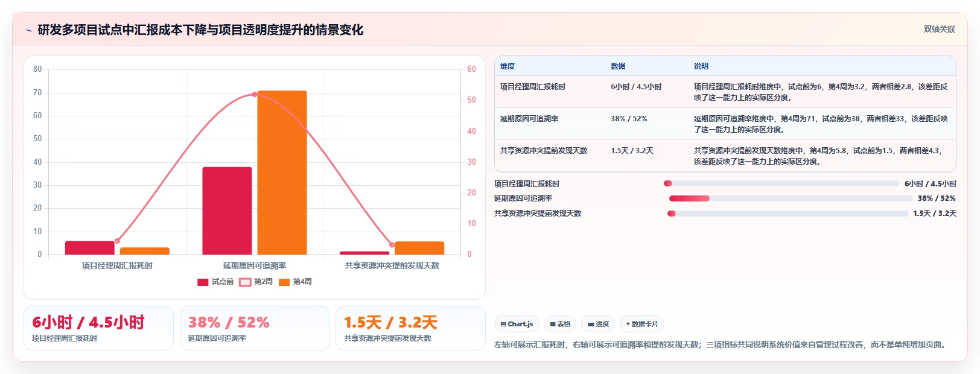Click the line peak point above 延期原因可追溯率
The image size is (980, 374).
(254, 95)
